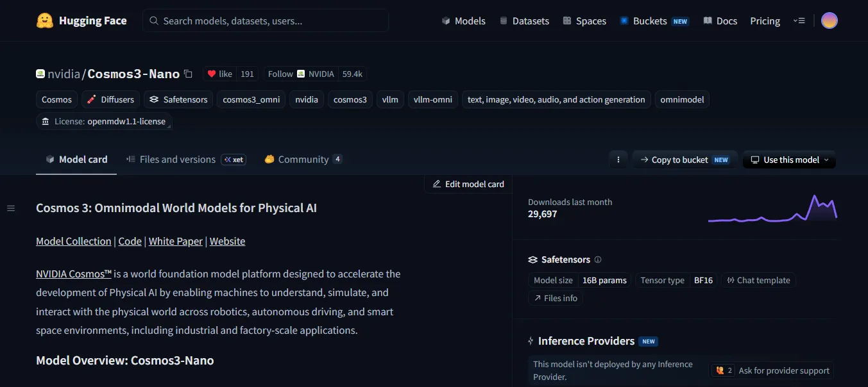Select the vllm-omni tag
Image resolution: width=868 pixels, height=387 pixels.
433,99
